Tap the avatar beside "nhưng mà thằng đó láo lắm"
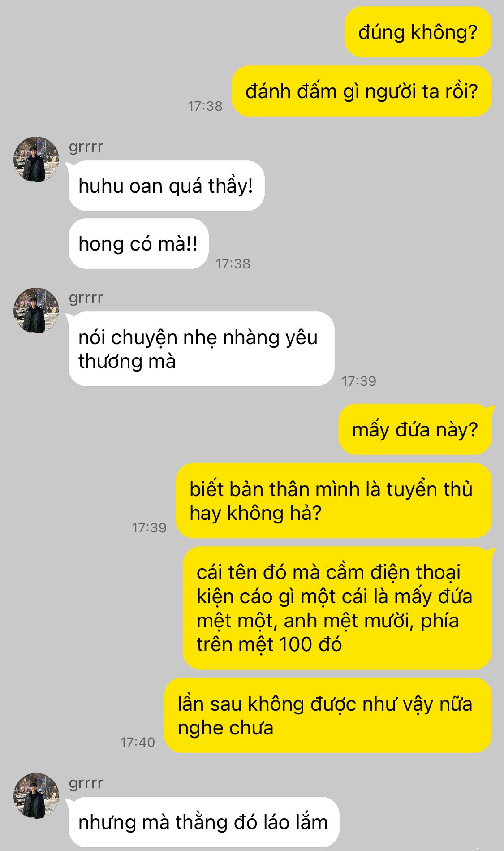The image size is (504, 851). coord(36,796)
